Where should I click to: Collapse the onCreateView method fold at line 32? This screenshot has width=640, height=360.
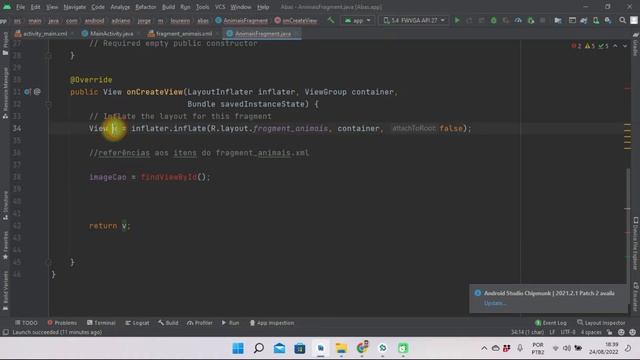[x=48, y=104]
